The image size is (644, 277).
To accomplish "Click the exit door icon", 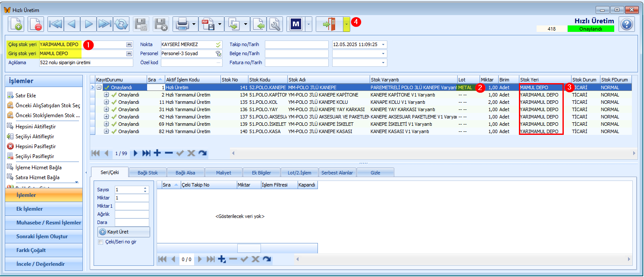I will (330, 24).
